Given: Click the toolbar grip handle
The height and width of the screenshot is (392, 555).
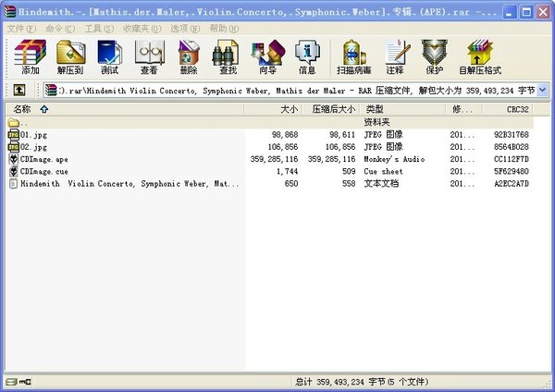Looking at the screenshot, I should pos(6,57).
